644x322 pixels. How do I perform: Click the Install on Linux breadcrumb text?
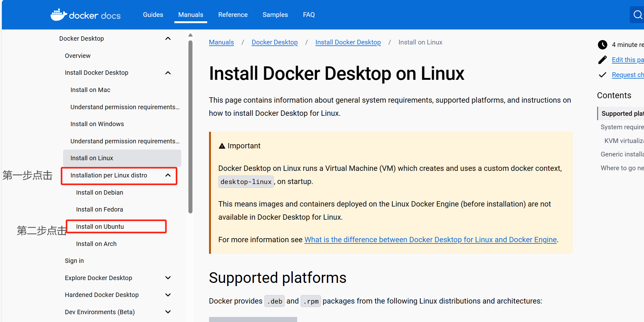point(420,42)
